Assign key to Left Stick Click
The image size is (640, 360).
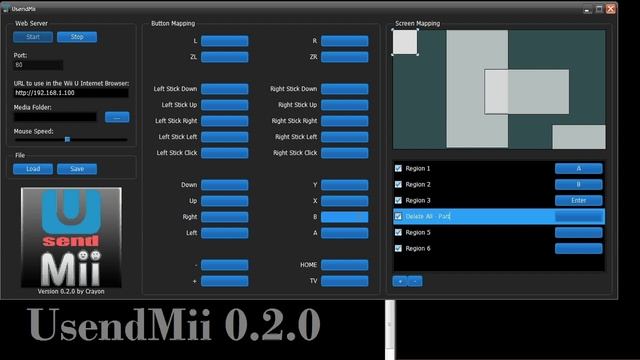coord(224,153)
